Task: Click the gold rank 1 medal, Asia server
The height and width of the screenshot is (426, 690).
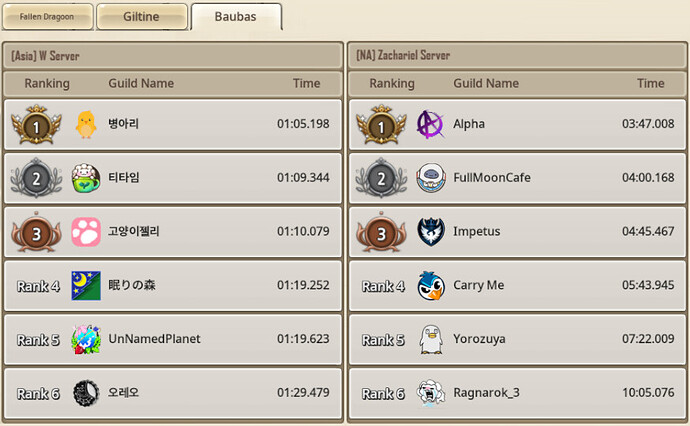Action: tap(36, 125)
